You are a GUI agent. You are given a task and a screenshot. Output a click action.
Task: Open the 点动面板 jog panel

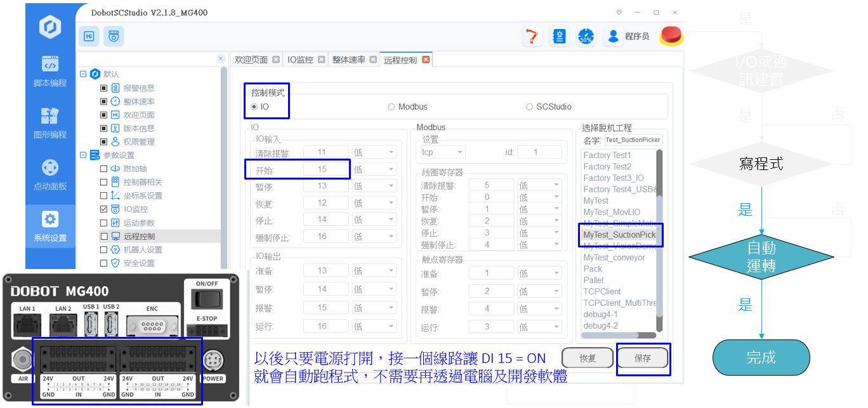[50, 175]
